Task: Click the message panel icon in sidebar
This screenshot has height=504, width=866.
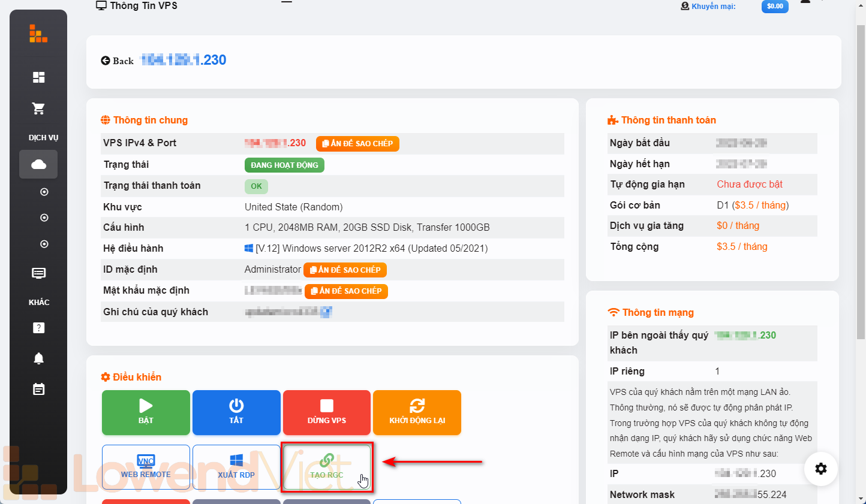Action: tap(38, 273)
